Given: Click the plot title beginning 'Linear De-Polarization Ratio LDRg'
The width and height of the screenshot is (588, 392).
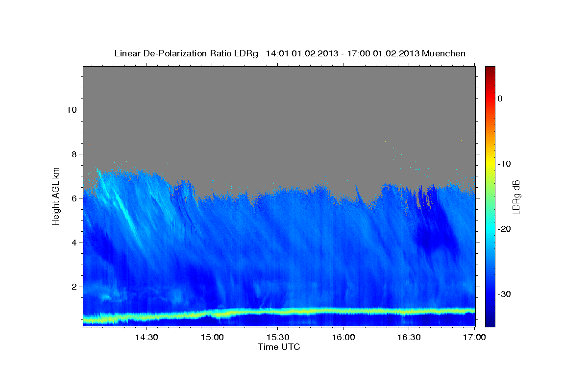Looking at the screenshot, I should coord(290,53).
